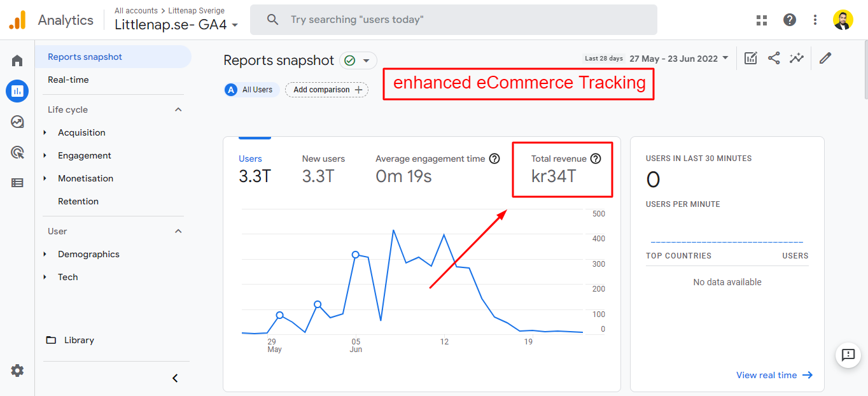Click the Library folder icon
The height and width of the screenshot is (396, 868).
coord(51,340)
